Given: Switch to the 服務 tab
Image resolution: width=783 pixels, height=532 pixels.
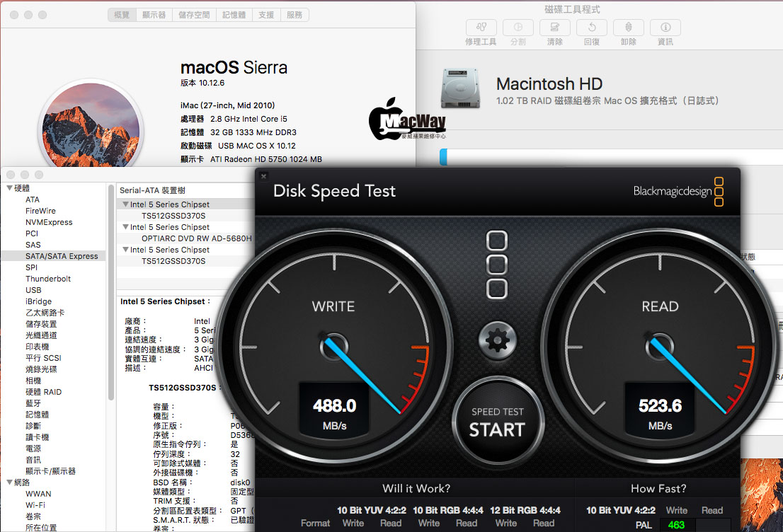Looking at the screenshot, I should 295,15.
